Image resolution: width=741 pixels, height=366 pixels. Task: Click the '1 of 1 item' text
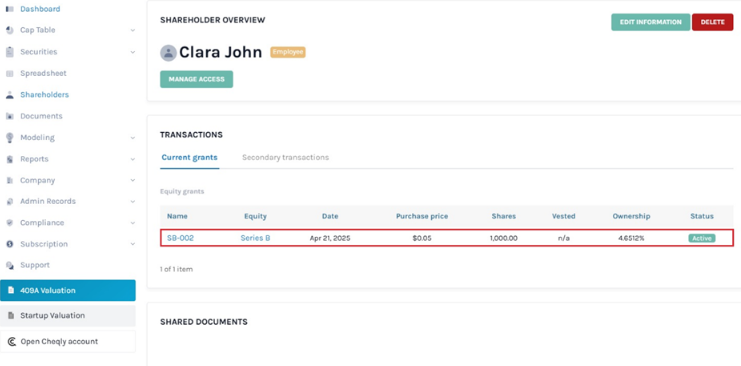tap(176, 269)
